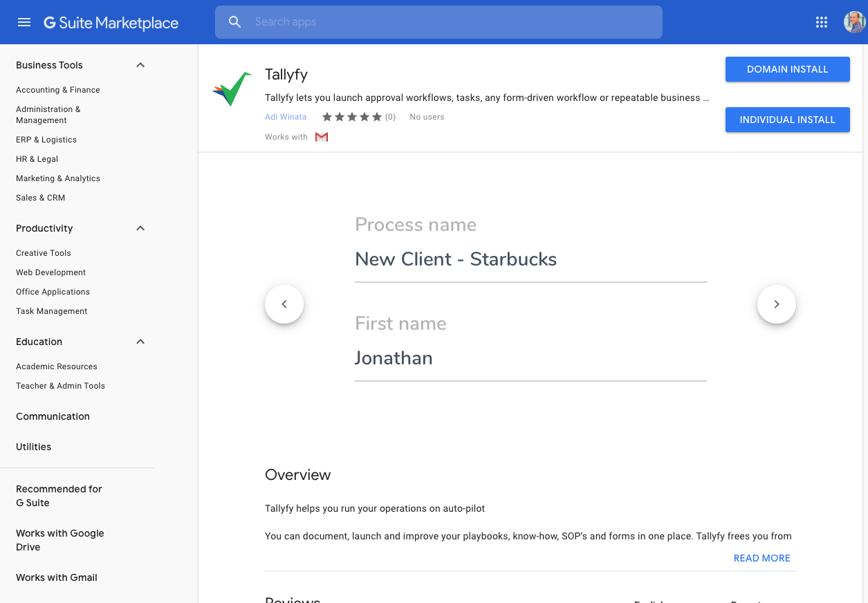Open the Sales & CRM category
The width and height of the screenshot is (868, 603).
pyautogui.click(x=40, y=197)
